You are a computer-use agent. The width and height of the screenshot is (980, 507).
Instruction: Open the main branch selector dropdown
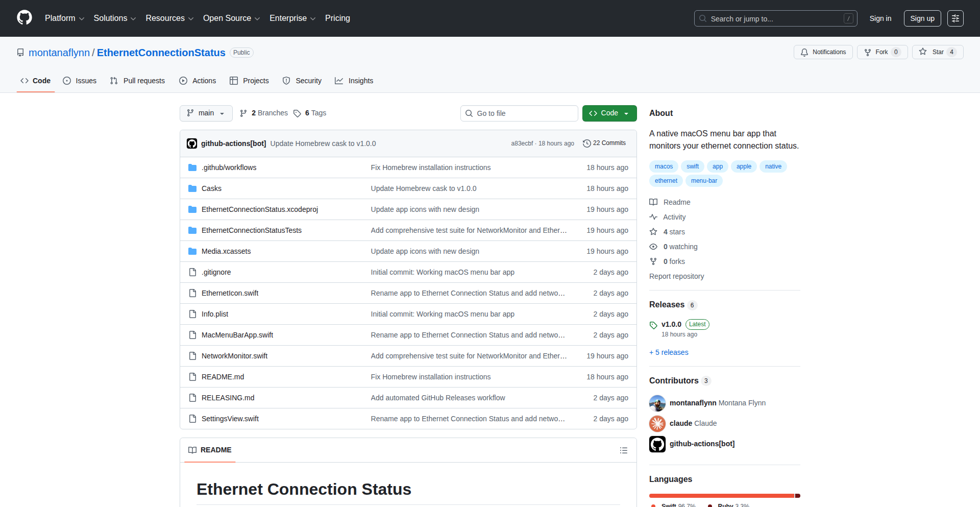206,113
